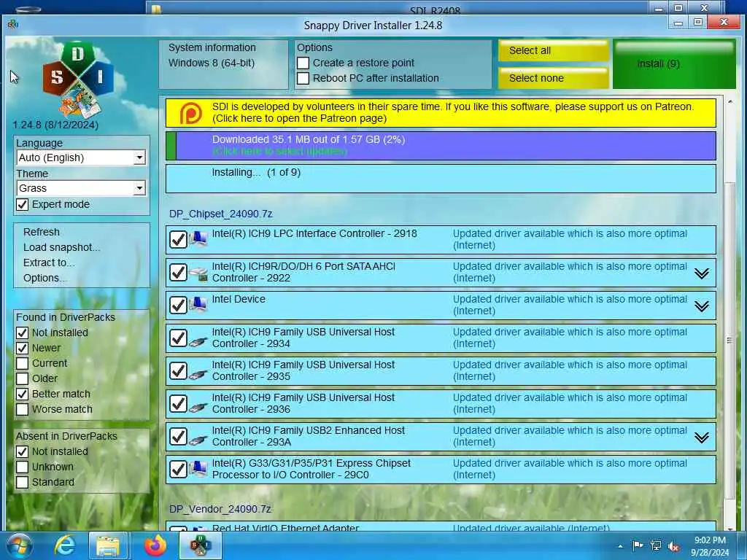Enable Older filter checkbox

click(23, 378)
